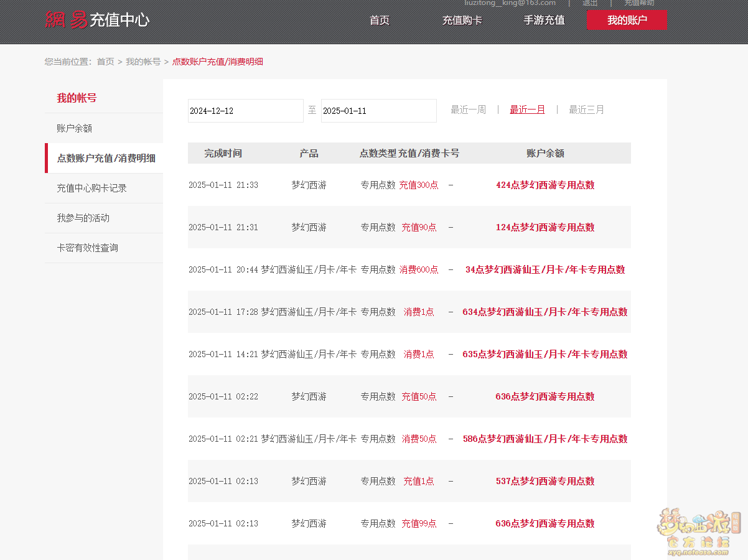Click balance 634点梦幻西游仙玉/月卡/年卡专用点数
The width and height of the screenshot is (748, 560).
(x=545, y=312)
